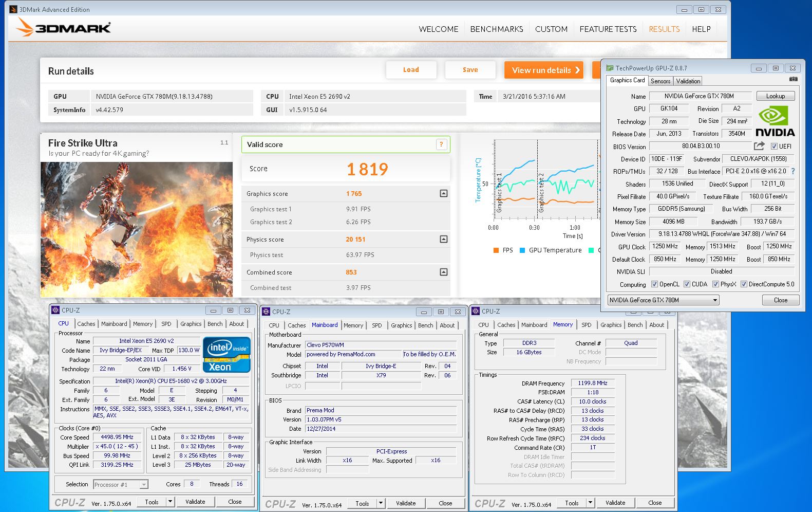Image resolution: width=812 pixels, height=512 pixels.
Task: Click the Driver Version field in GPU-Z
Action: click(722, 234)
